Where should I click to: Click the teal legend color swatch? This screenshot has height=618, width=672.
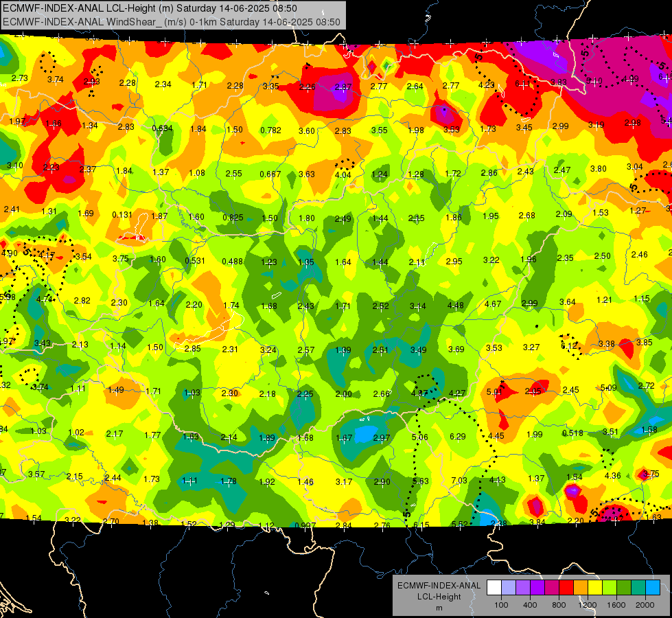(638, 587)
